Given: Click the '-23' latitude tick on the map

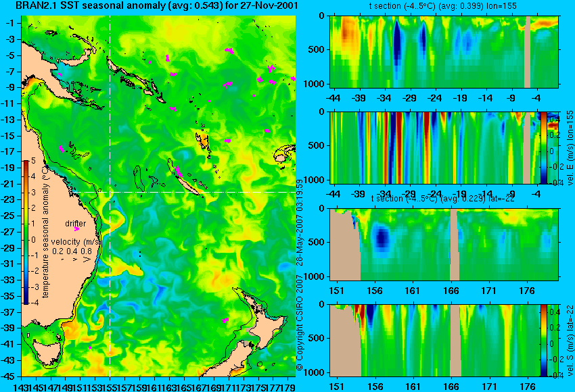Looking at the screenshot, I should point(9,199).
